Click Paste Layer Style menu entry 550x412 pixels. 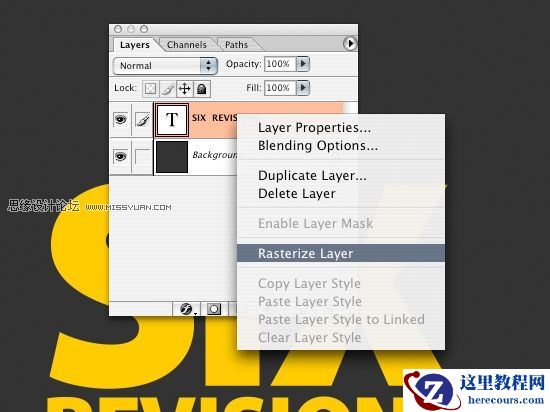pyautogui.click(x=310, y=301)
